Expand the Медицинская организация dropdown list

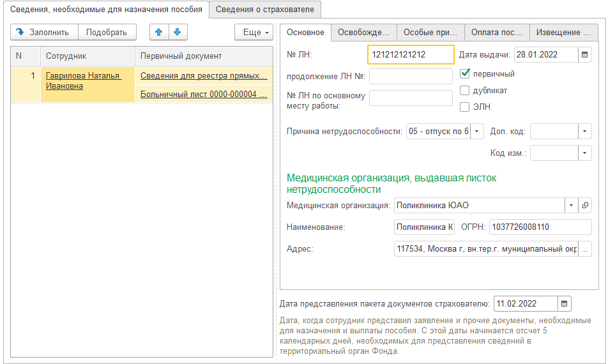coord(570,206)
